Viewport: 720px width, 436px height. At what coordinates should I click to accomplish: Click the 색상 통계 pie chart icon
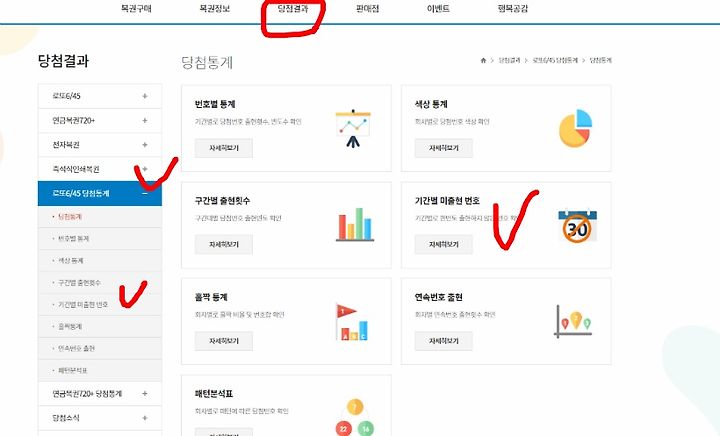pos(575,128)
